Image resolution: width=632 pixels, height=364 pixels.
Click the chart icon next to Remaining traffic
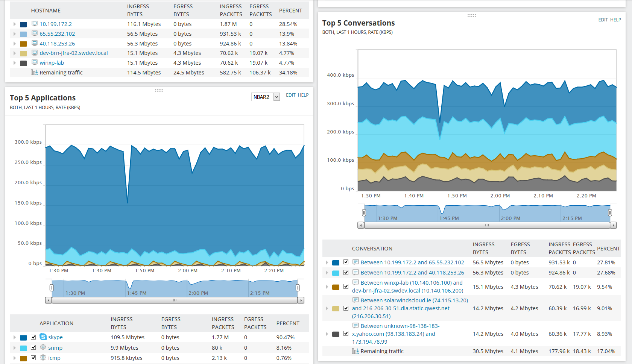coord(34,72)
